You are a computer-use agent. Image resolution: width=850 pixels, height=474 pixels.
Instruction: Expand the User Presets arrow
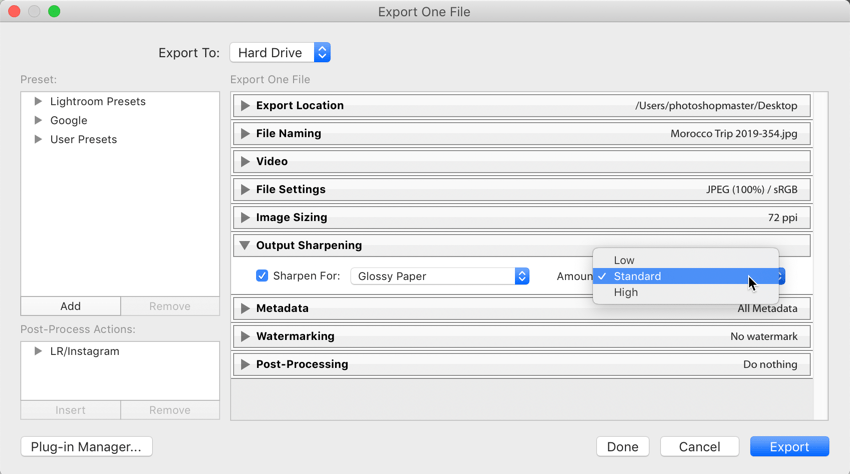(38, 139)
